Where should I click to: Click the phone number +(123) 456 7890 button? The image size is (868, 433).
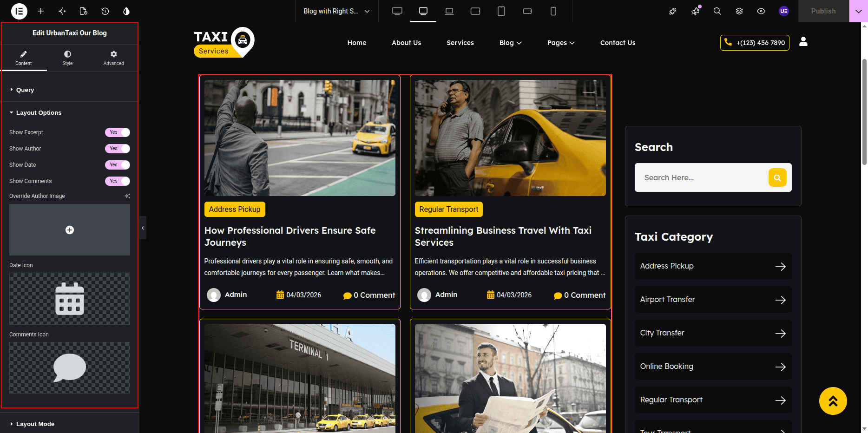click(755, 43)
